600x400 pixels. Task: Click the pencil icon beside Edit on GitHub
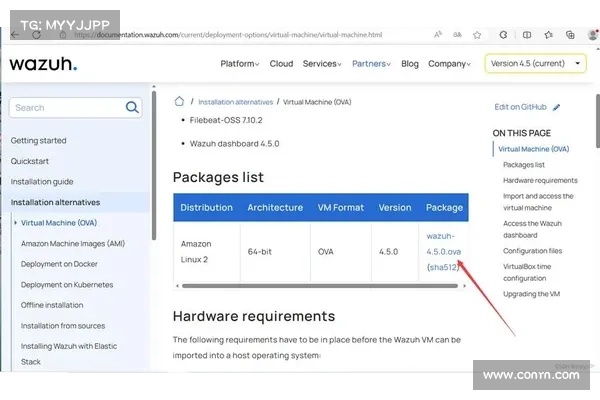[556, 108]
